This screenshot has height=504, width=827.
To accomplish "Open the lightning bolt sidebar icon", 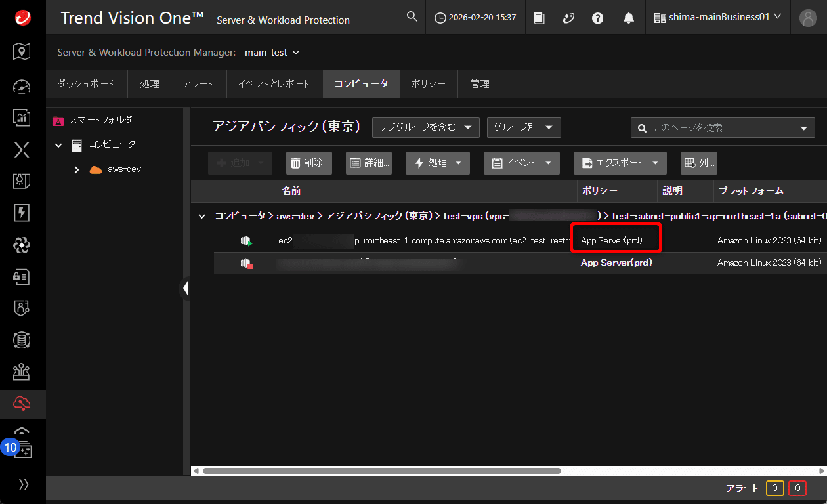I will tap(22, 213).
